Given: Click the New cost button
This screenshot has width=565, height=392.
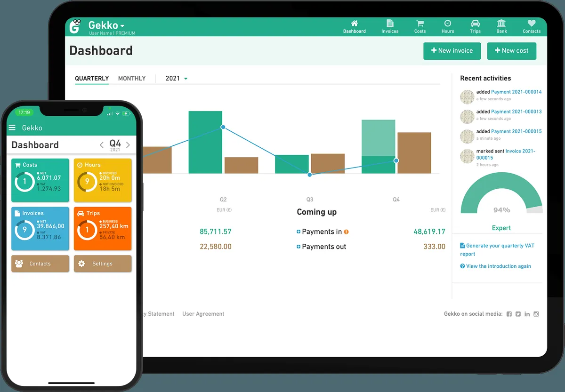Looking at the screenshot, I should click(x=512, y=51).
